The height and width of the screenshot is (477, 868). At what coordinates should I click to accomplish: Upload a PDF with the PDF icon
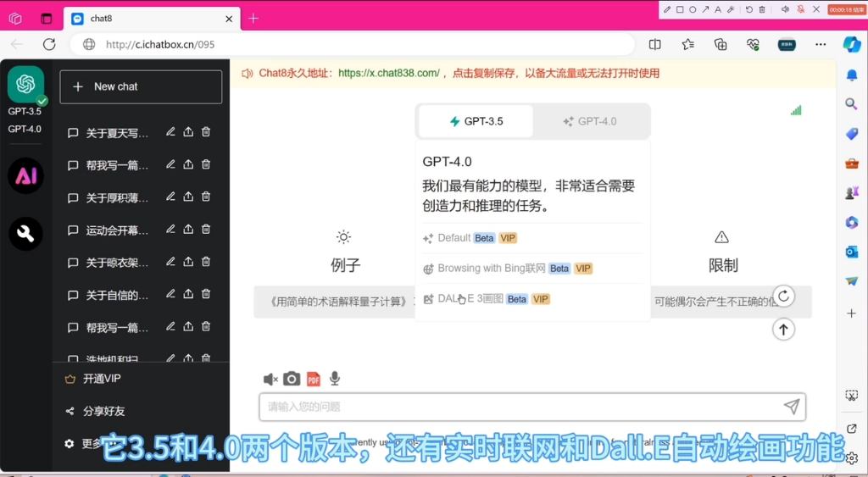(314, 379)
